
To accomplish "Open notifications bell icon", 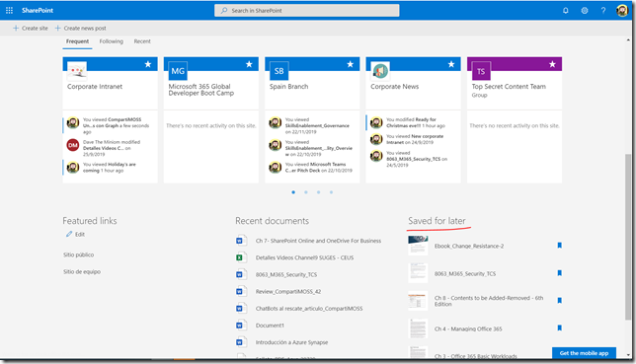I will click(x=566, y=11).
